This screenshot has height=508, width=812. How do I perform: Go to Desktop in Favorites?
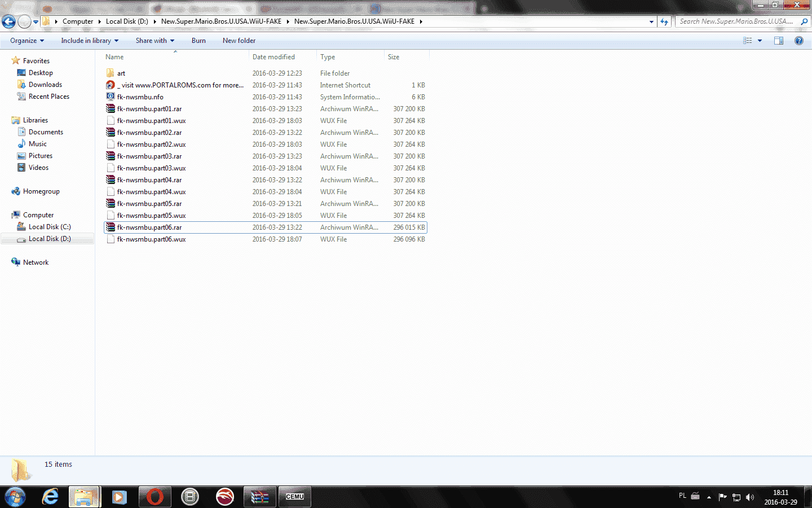(x=41, y=73)
